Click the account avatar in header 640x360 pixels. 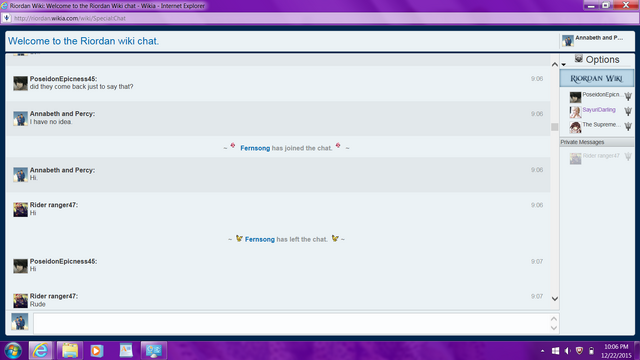coord(568,40)
